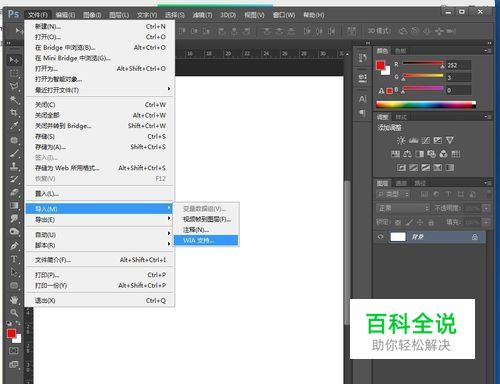
Task: Add an Invert adjustment
Action: click(401, 167)
